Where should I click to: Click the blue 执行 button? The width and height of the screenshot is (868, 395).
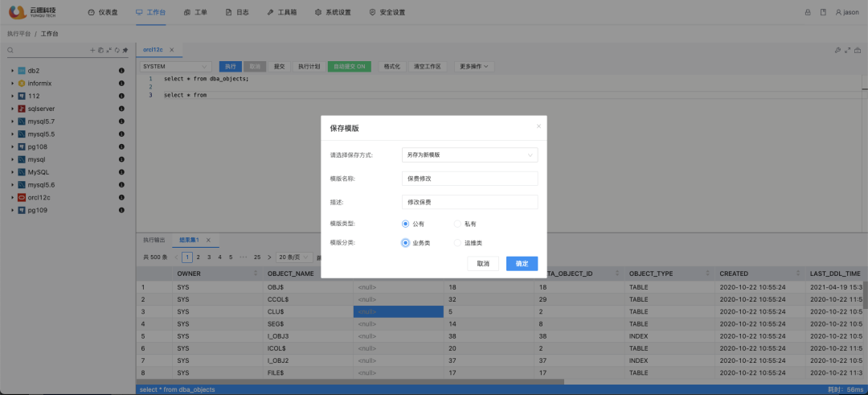pos(231,67)
